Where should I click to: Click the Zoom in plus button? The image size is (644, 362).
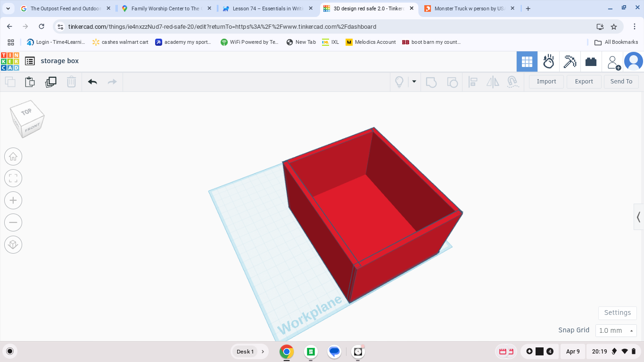pos(13,200)
